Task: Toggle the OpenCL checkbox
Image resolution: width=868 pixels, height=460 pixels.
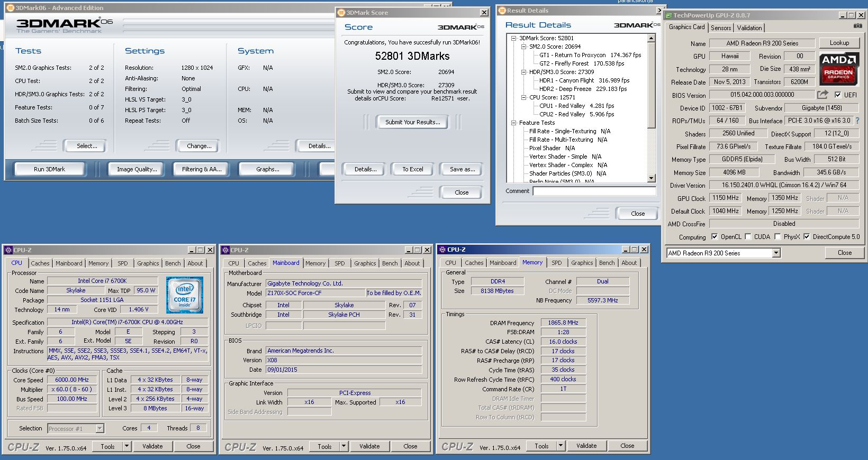Action: coord(715,237)
